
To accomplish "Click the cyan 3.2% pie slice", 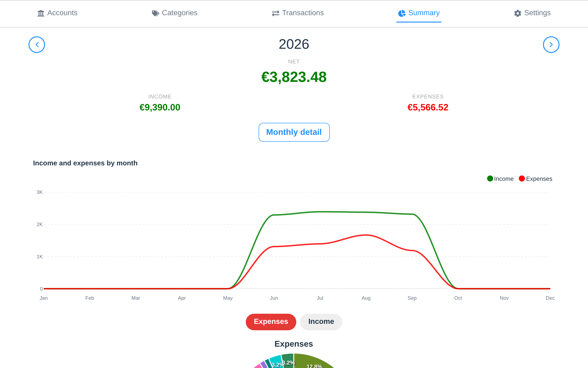I will click(x=277, y=362).
